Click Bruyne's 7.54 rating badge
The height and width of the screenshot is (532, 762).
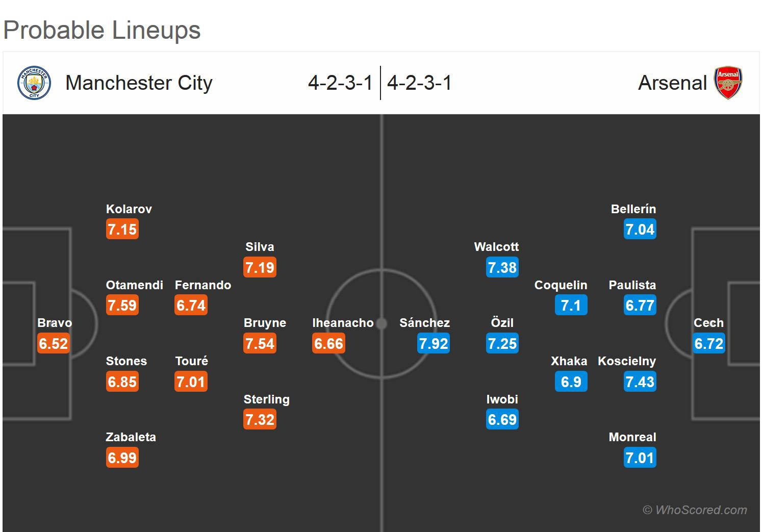[260, 344]
